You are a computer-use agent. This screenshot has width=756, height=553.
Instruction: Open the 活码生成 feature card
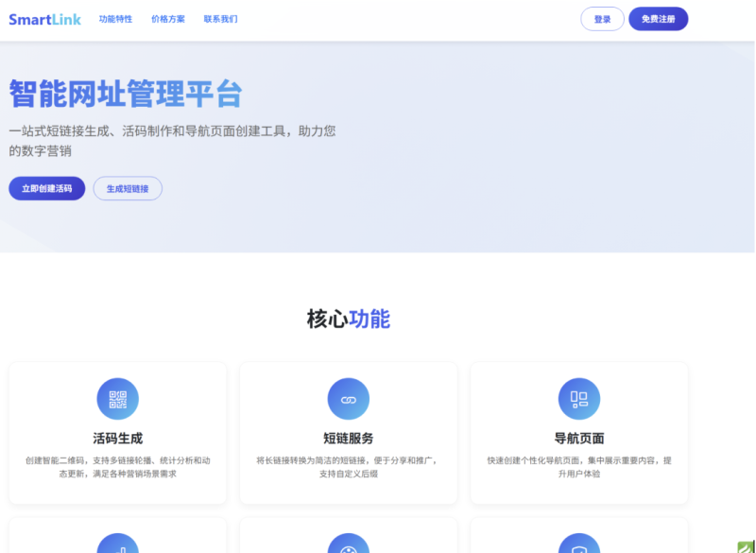[117, 433]
